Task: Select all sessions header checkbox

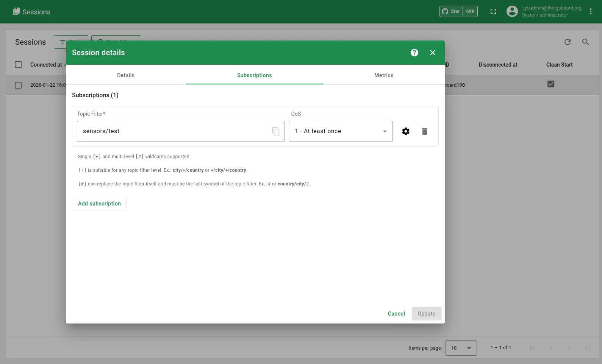Action: pos(18,65)
